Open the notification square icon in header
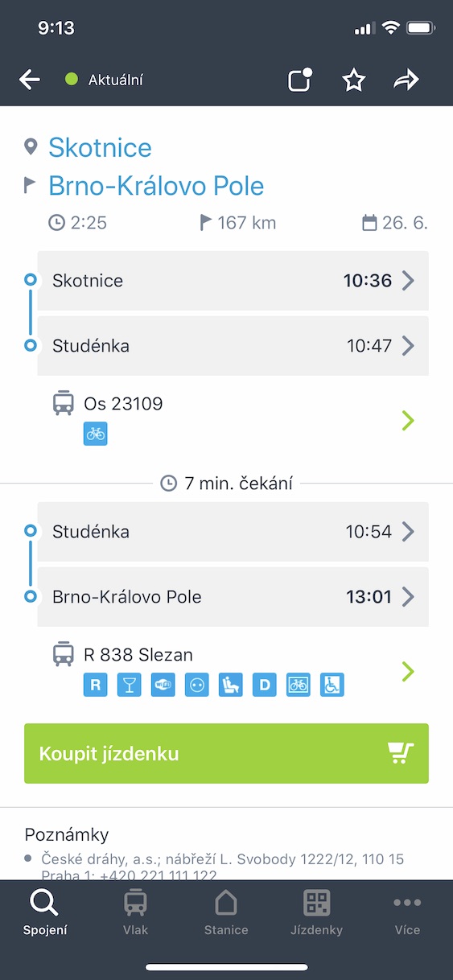Image resolution: width=453 pixels, height=980 pixels. click(x=300, y=80)
